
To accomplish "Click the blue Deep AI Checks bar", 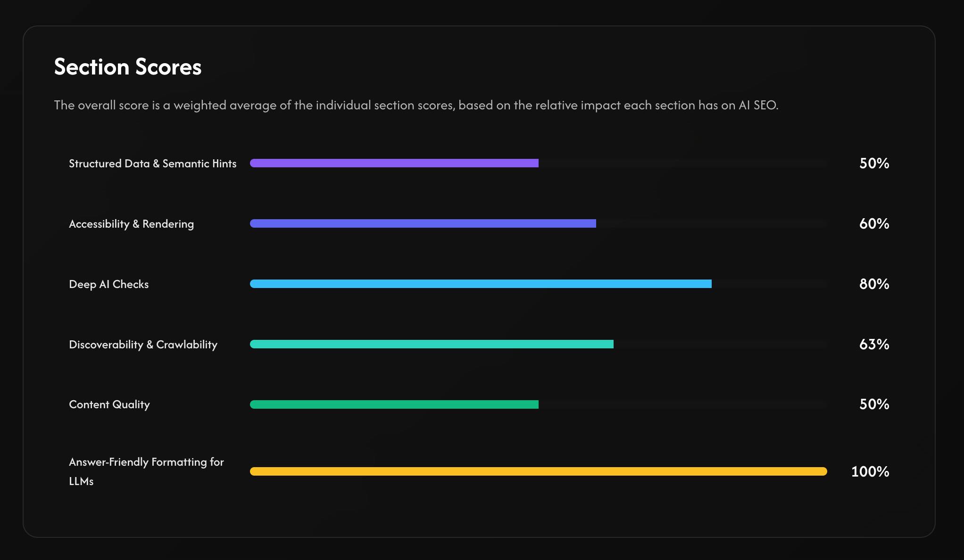I will (481, 284).
